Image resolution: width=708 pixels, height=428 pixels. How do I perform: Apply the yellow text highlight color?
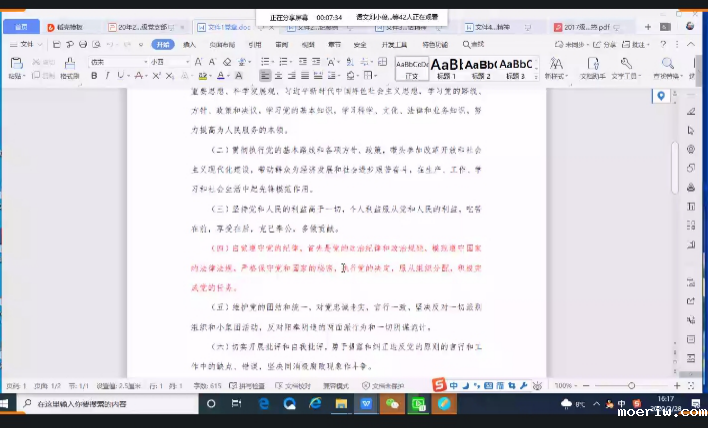tap(202, 75)
